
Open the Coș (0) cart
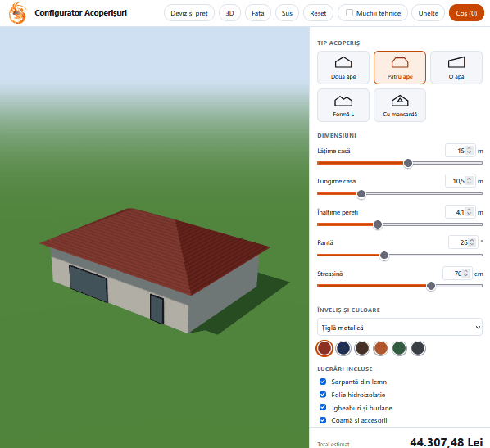[x=466, y=13]
